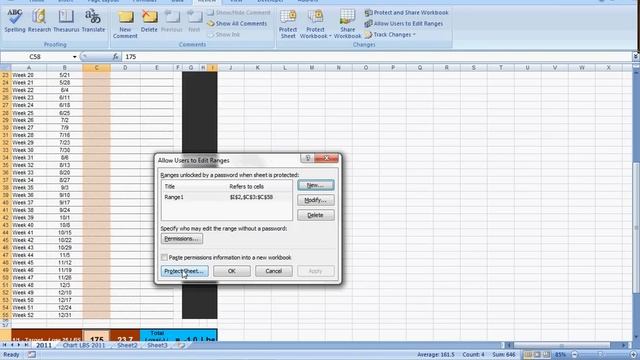Image resolution: width=640 pixels, height=360 pixels.
Task: Select column header T
Action: pos(500,68)
